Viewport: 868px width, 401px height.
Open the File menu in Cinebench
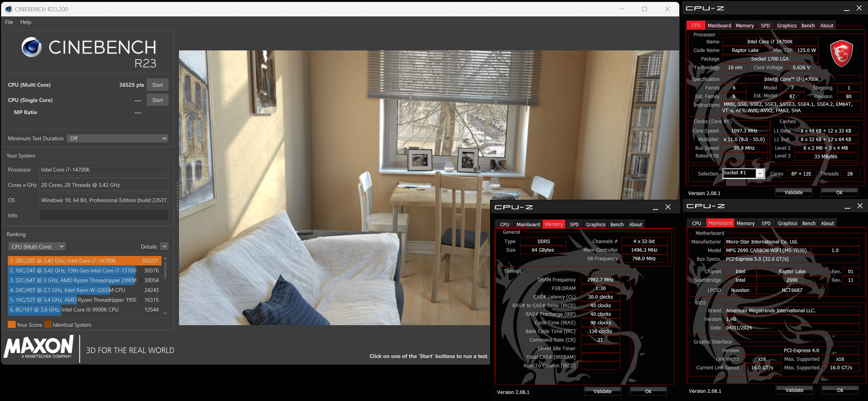(x=9, y=22)
